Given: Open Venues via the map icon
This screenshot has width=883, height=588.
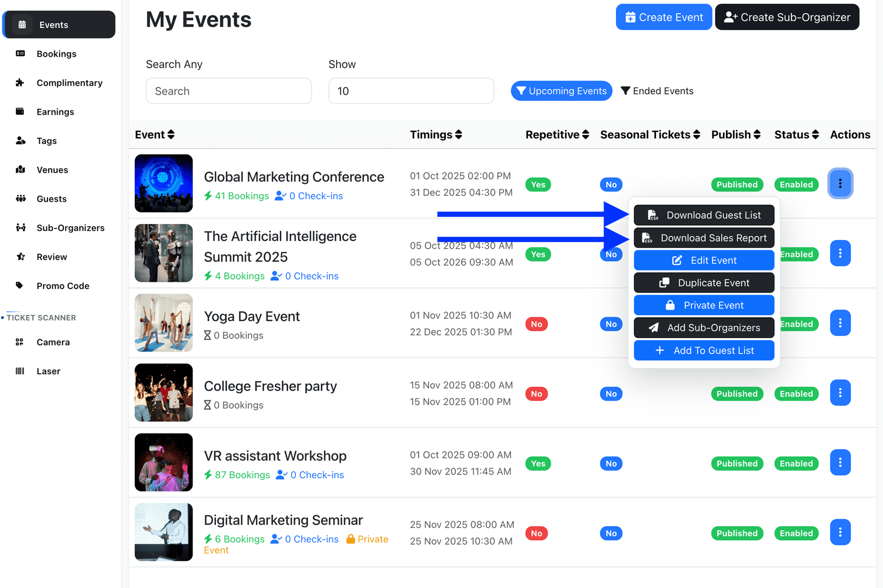Looking at the screenshot, I should point(20,170).
